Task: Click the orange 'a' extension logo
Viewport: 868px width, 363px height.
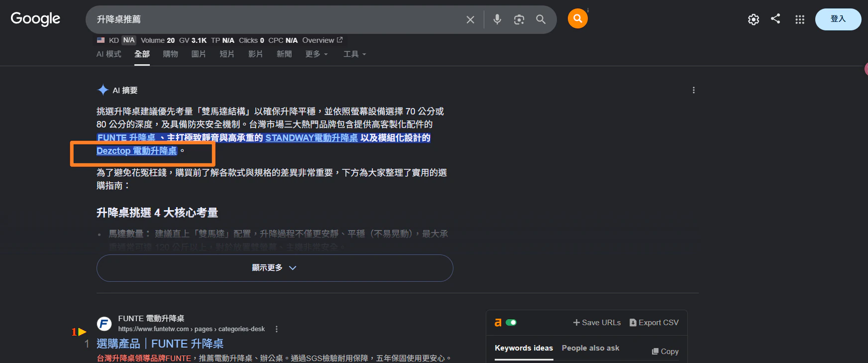Action: [498, 323]
